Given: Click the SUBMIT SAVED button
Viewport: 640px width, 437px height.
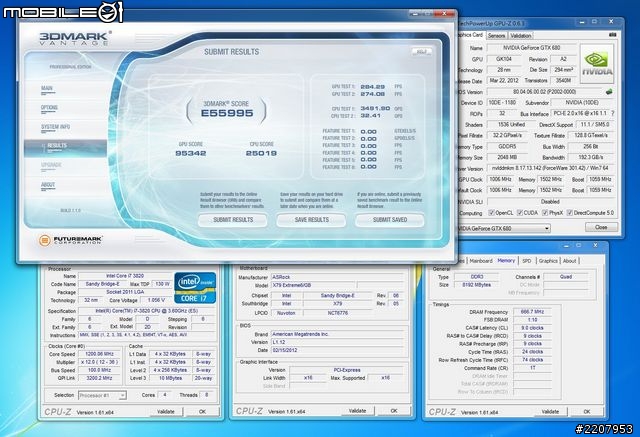Looking at the screenshot, I should [390, 220].
